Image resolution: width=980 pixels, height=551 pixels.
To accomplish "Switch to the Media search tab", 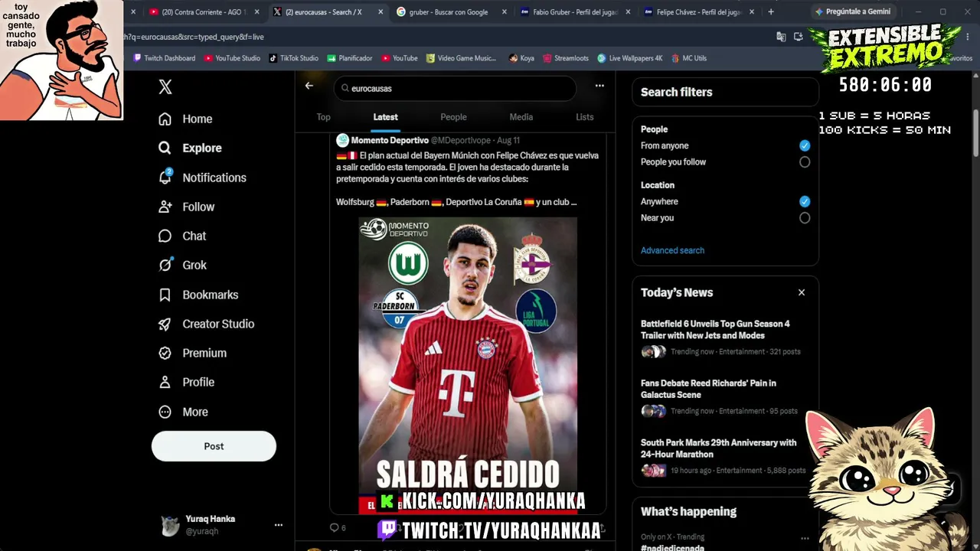I will click(x=521, y=117).
